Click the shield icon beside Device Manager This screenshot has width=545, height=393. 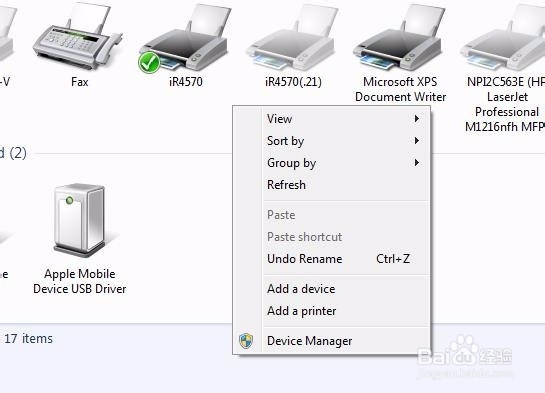point(246,341)
